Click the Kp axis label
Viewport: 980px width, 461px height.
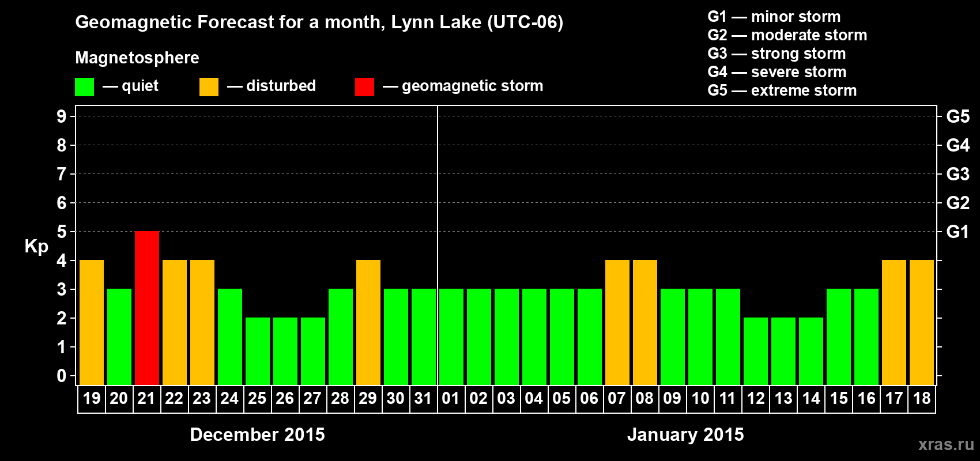(36, 247)
